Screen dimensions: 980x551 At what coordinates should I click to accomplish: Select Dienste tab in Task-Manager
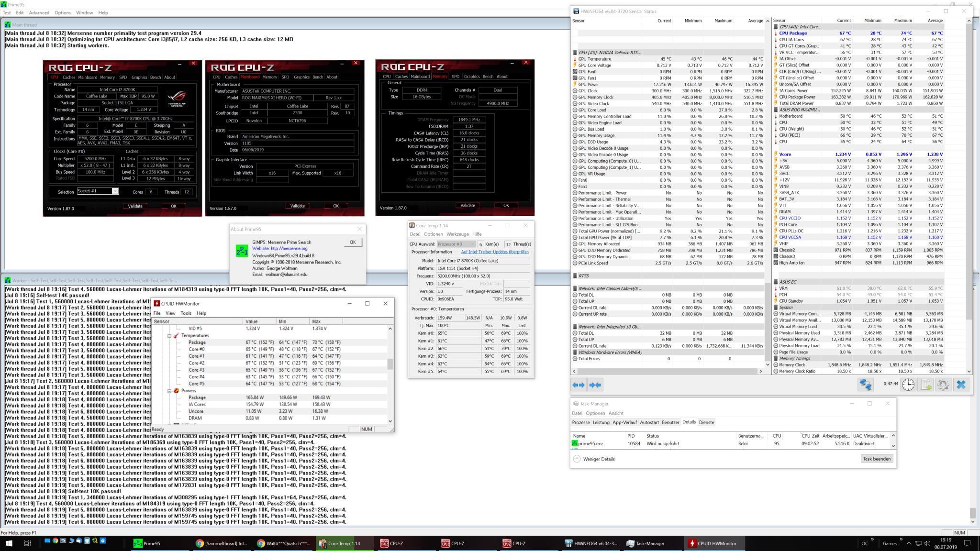click(x=706, y=422)
